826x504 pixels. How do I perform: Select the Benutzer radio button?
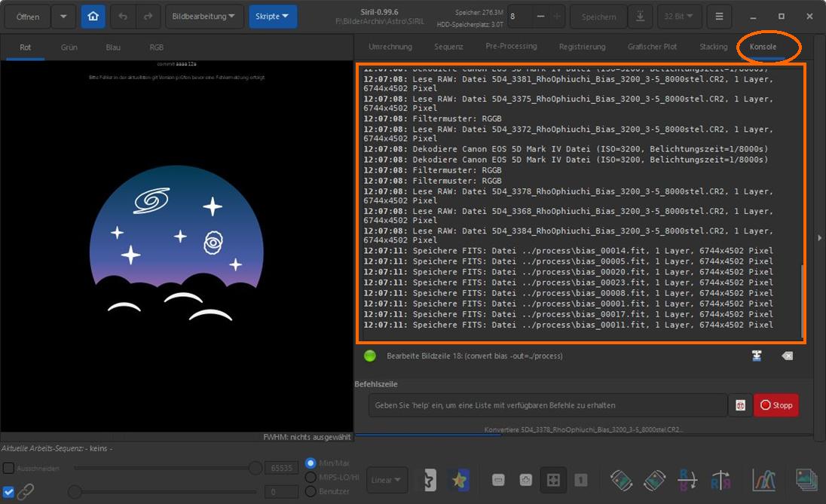(310, 492)
